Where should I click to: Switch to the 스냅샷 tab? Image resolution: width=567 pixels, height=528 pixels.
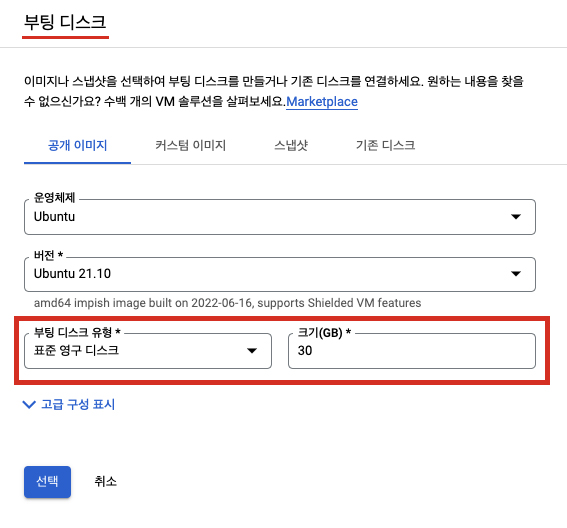291,145
